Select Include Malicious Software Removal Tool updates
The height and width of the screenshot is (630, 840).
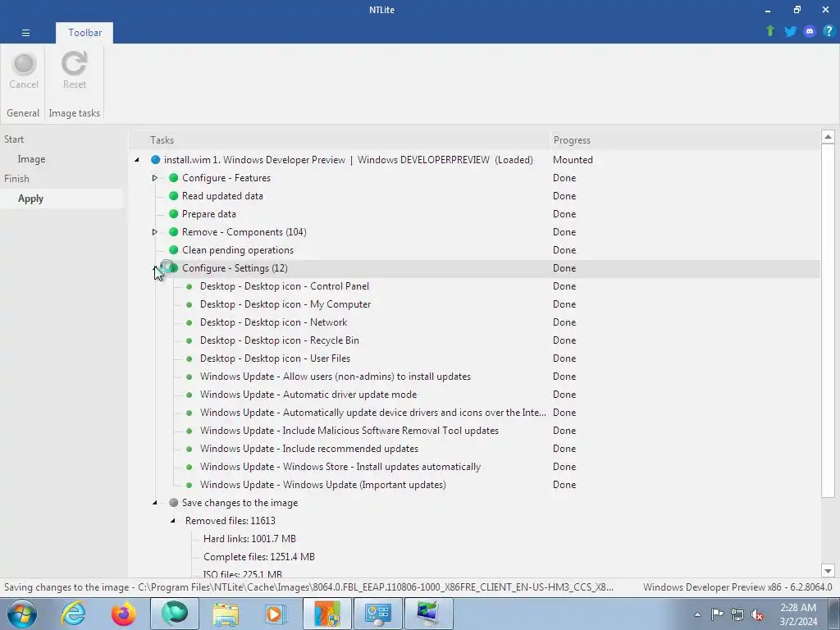[x=349, y=431]
